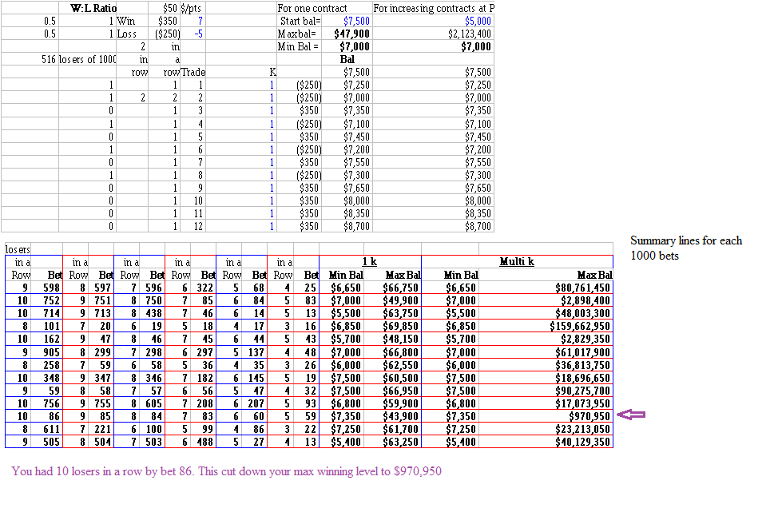
Task: Select the $2,123,400 max balance cell
Action: click(x=433, y=34)
